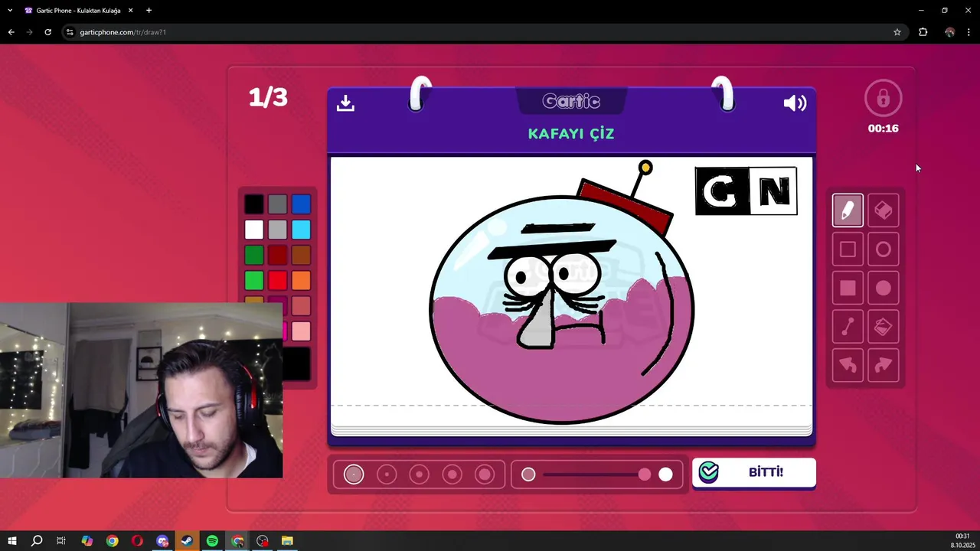This screenshot has height=551, width=980.
Task: Open Opera from the taskbar
Action: coord(137,541)
